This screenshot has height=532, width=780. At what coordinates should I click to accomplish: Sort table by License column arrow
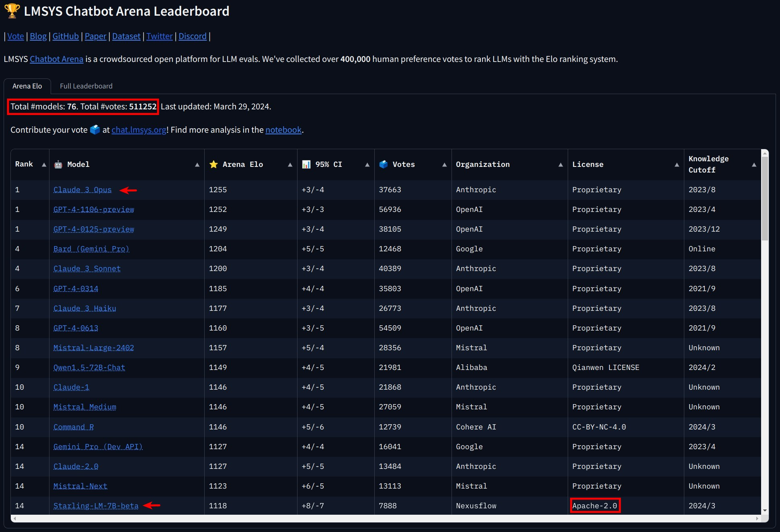[x=677, y=165]
